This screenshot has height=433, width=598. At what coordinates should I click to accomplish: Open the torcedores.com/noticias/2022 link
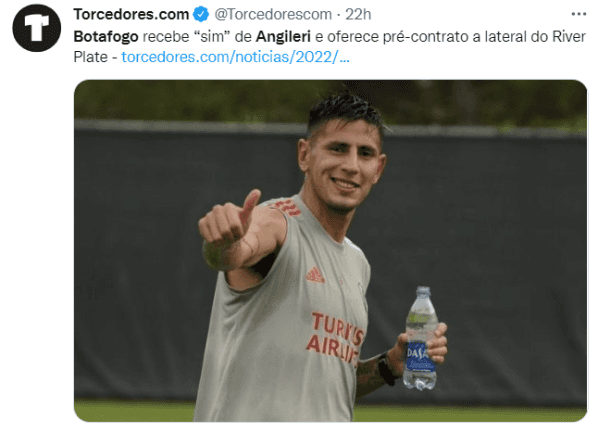pyautogui.click(x=235, y=57)
